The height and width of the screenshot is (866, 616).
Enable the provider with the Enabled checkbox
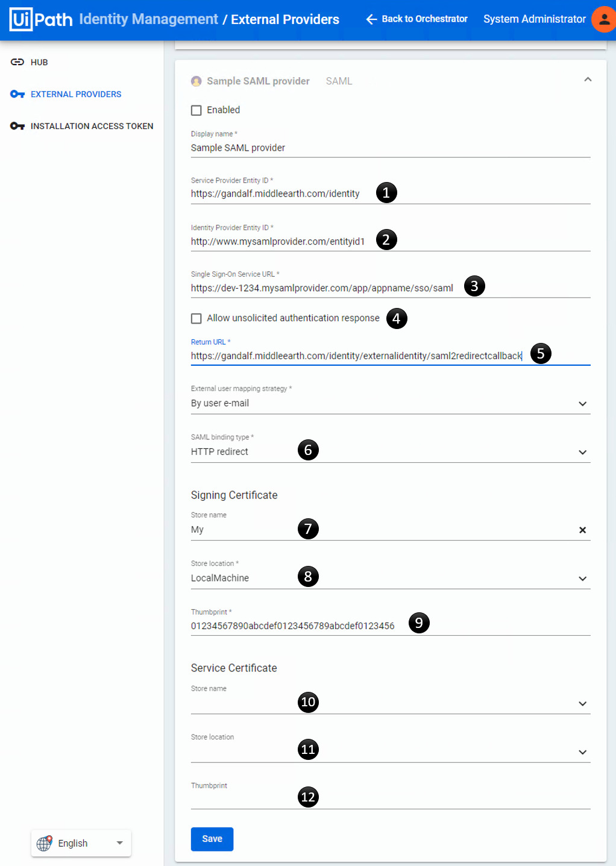point(196,110)
